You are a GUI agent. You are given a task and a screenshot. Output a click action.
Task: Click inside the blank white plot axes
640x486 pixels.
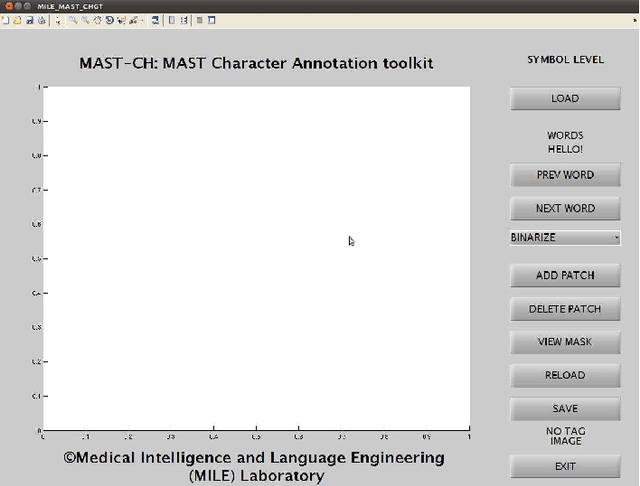[256, 258]
